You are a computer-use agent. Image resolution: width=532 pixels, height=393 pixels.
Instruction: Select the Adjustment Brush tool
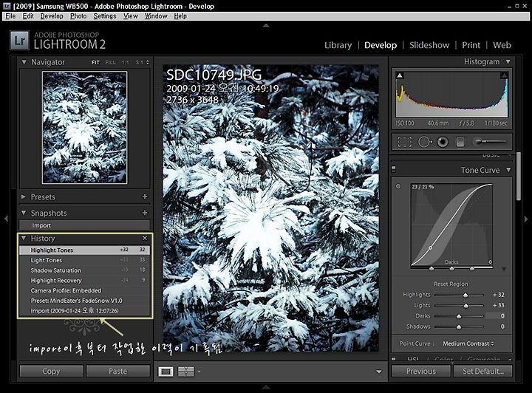coord(490,141)
